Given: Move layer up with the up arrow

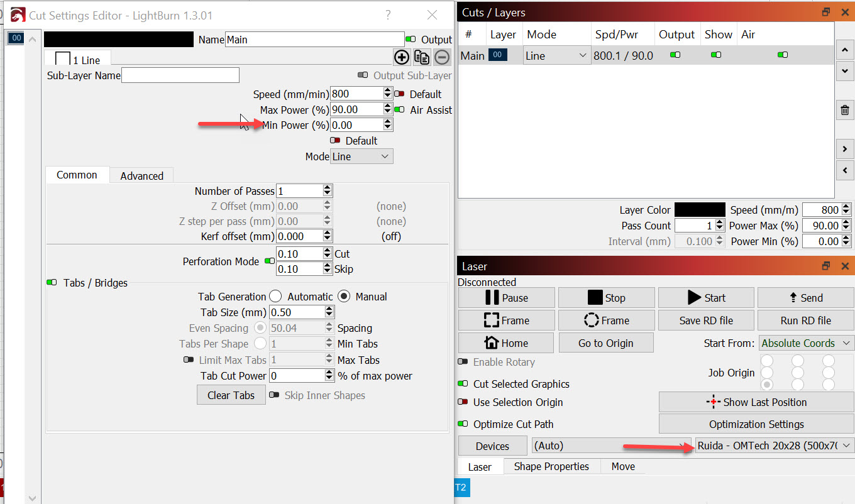Looking at the screenshot, I should pyautogui.click(x=845, y=50).
